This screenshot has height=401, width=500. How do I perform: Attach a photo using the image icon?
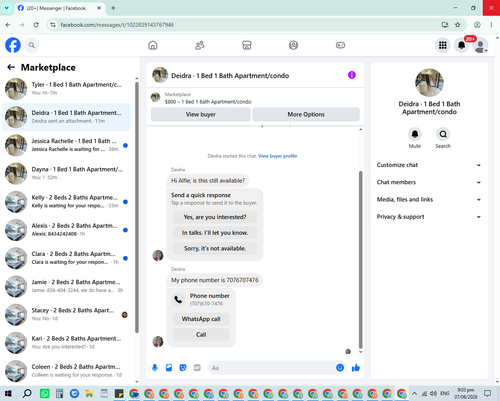coord(169,368)
